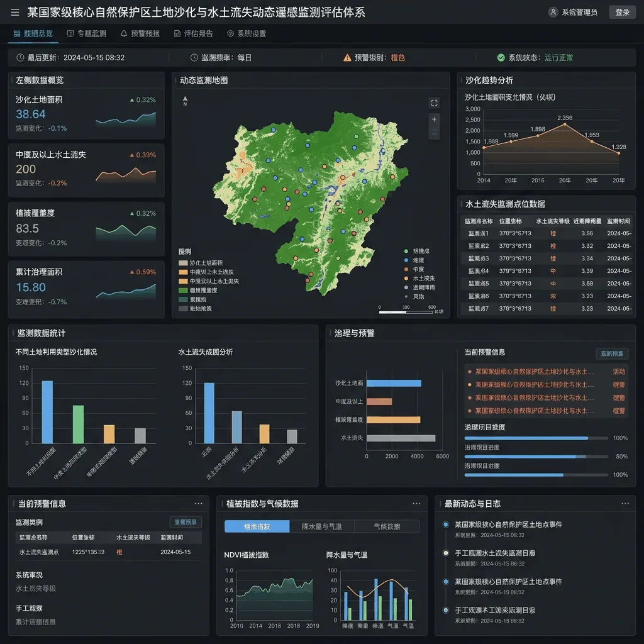Click the tallest blue bar in the 水土流失成因分析 chart
The width and height of the screenshot is (644, 644).
click(209, 413)
